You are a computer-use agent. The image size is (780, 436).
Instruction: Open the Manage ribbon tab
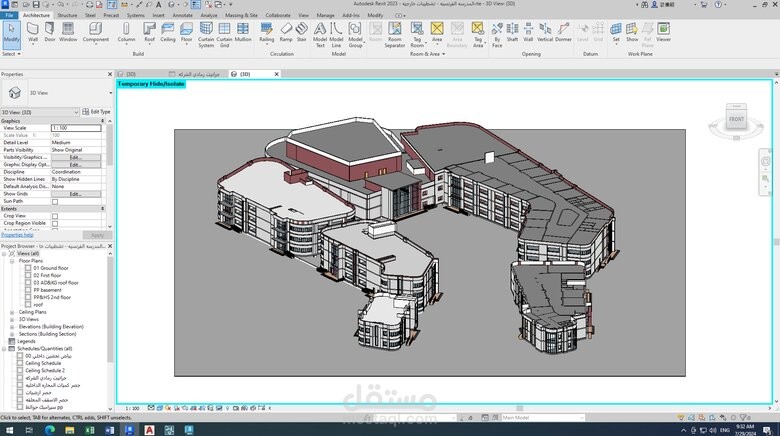(x=326, y=15)
